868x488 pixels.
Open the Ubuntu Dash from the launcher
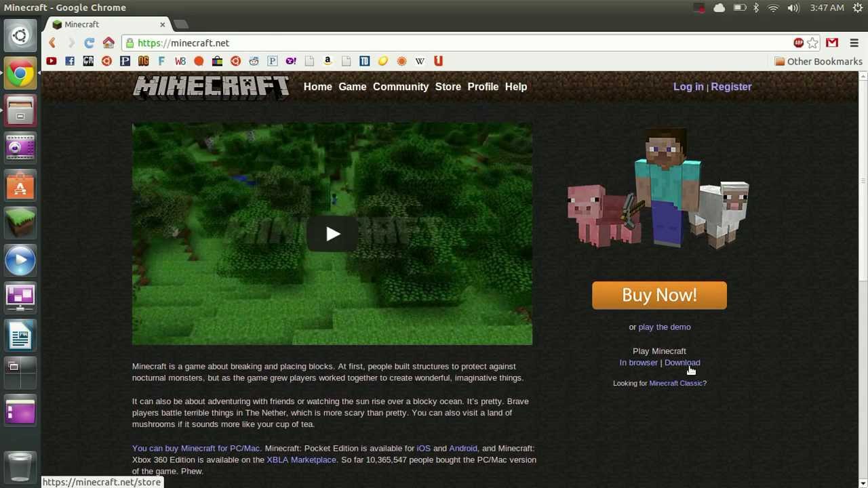tap(20, 36)
